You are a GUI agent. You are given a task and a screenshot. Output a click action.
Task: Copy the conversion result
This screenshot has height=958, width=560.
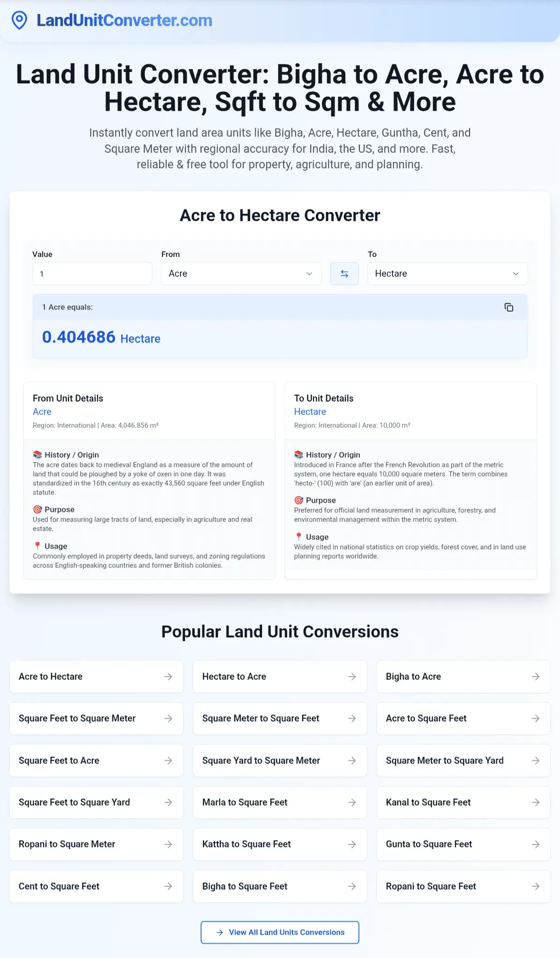[x=509, y=307]
